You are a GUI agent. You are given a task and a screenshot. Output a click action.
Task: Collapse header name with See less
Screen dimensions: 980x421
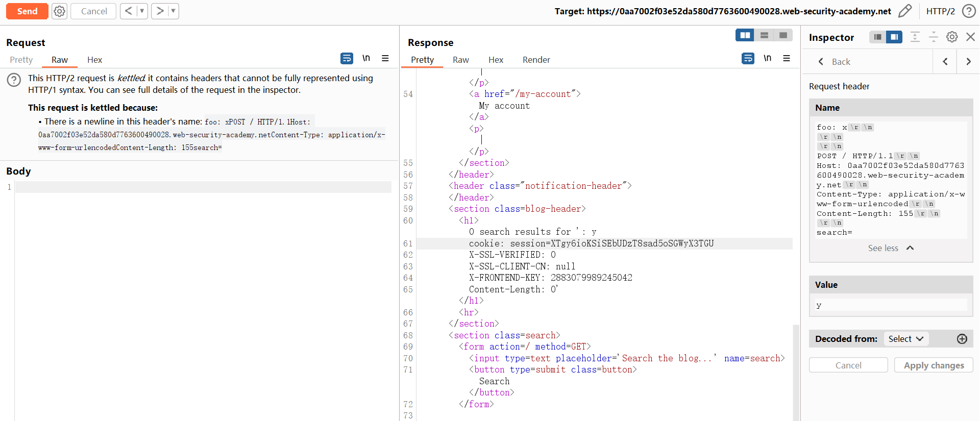(890, 248)
